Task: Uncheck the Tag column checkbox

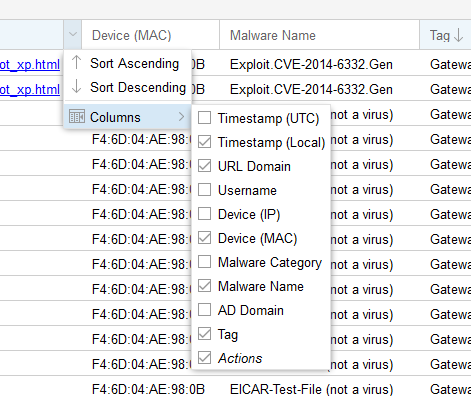Action: (204, 334)
